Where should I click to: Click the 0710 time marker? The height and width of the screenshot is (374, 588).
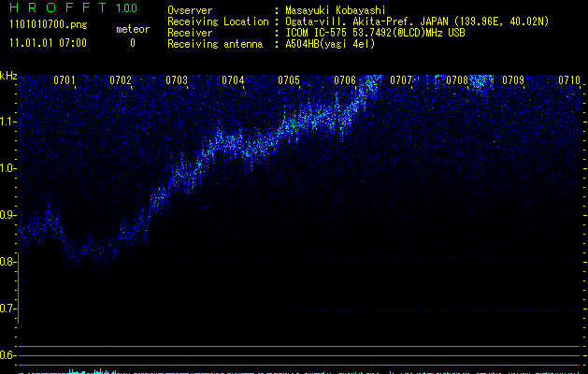[569, 80]
